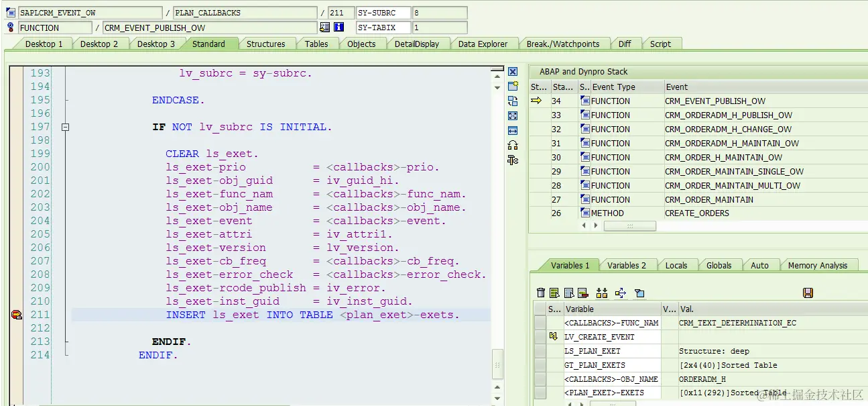This screenshot has width=868, height=406.
Task: Click the editor scroll-up arrow
Action: point(497,77)
